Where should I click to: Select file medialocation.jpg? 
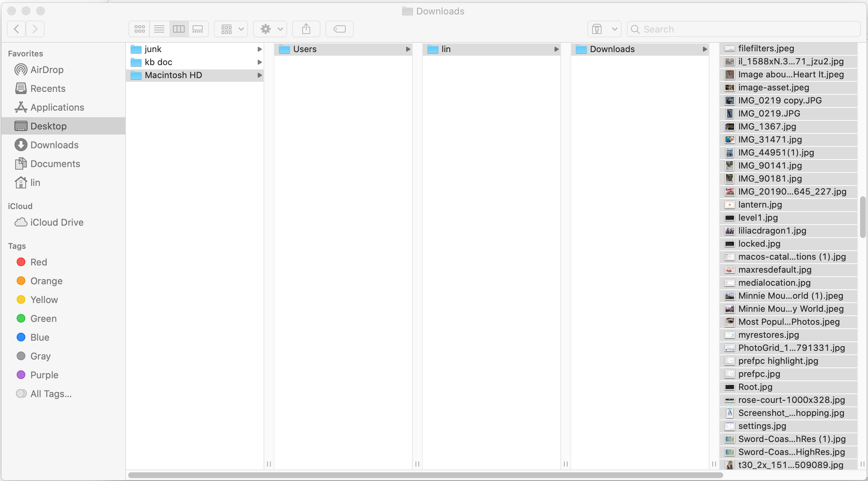point(788,282)
